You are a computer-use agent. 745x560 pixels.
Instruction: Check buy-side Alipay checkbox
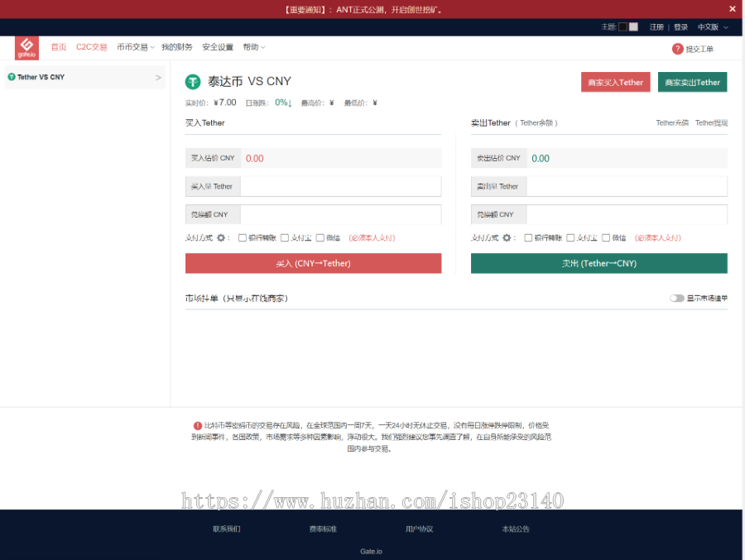tap(285, 237)
